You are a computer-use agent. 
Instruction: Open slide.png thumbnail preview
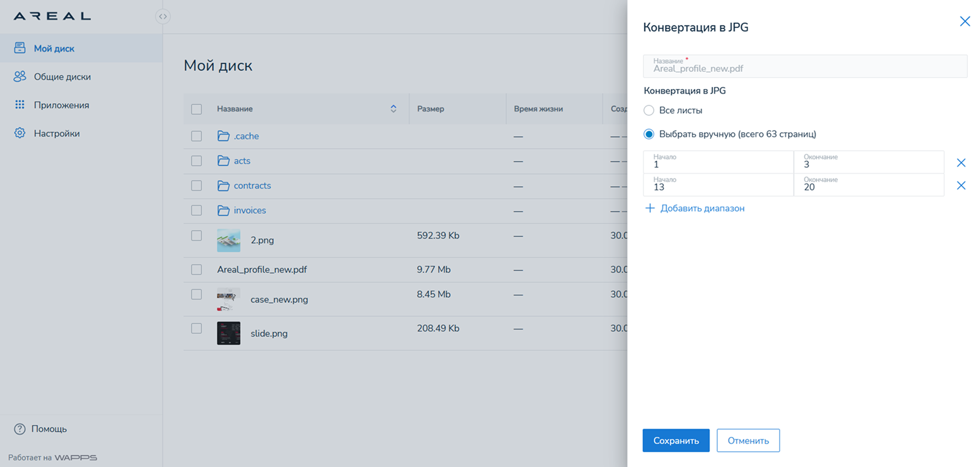[x=229, y=333]
